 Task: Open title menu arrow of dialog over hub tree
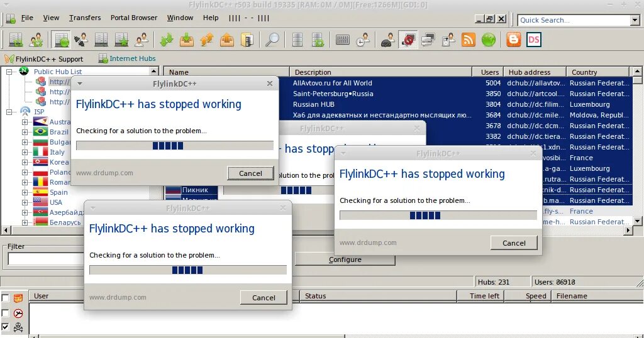click(x=80, y=84)
